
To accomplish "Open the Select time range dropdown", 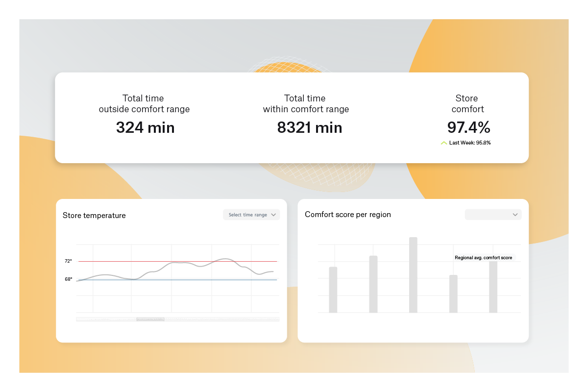I will (251, 215).
